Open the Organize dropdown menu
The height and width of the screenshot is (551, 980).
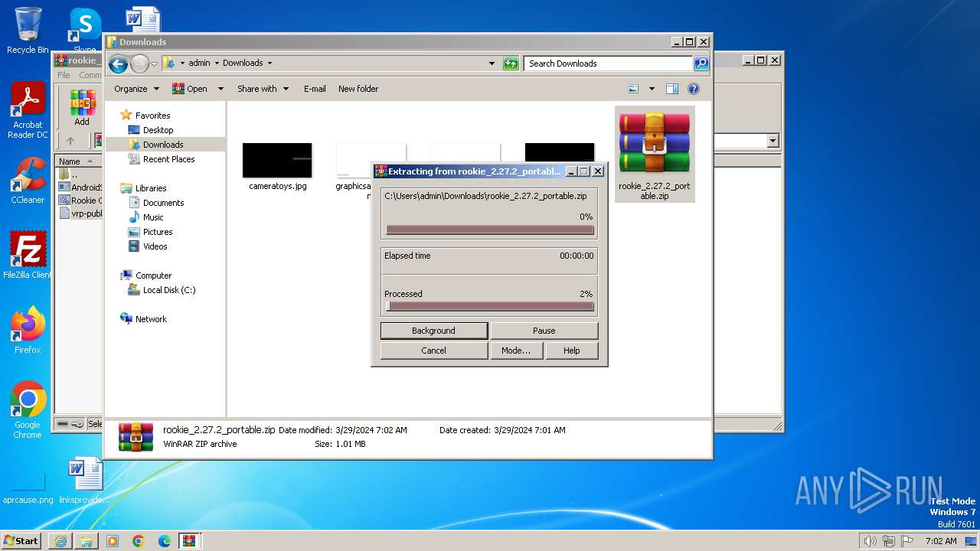136,89
